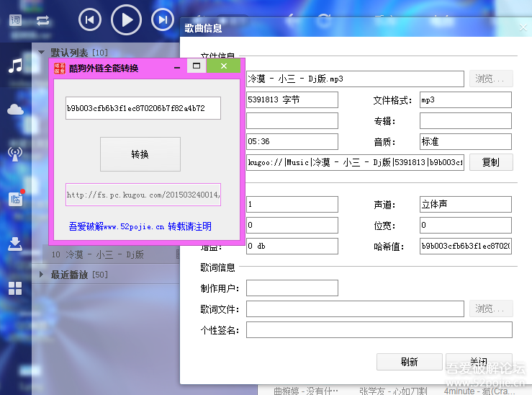Image resolution: width=532 pixels, height=395 pixels.
Task: Click the 个性签名 input field
Action: click(379, 330)
